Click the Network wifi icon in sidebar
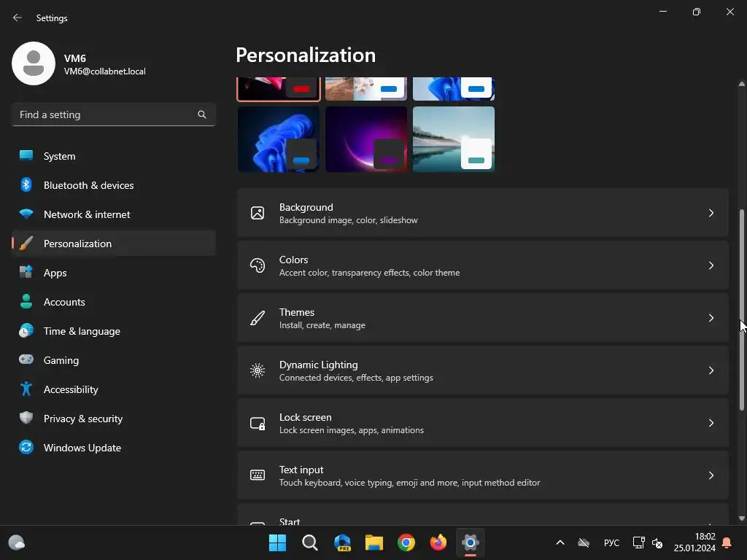747x560 pixels. click(x=26, y=214)
